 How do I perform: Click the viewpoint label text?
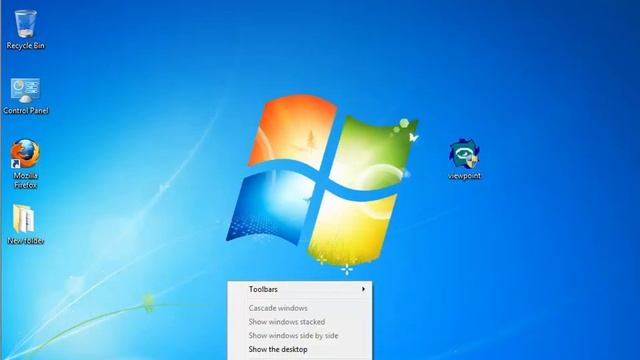click(x=464, y=176)
